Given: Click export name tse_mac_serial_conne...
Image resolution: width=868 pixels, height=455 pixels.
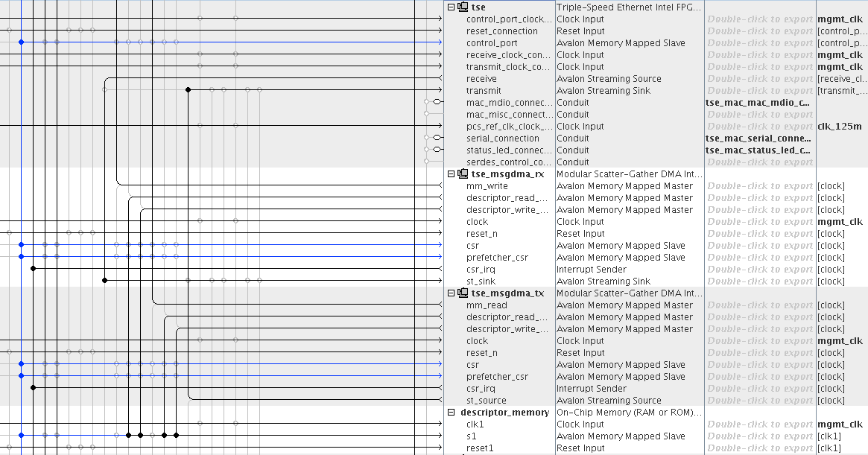Looking at the screenshot, I should pos(758,138).
